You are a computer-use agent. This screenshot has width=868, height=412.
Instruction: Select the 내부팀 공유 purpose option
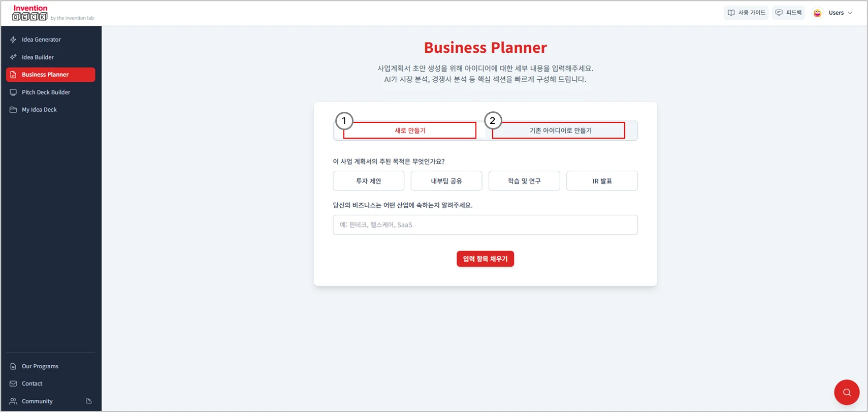coord(446,181)
